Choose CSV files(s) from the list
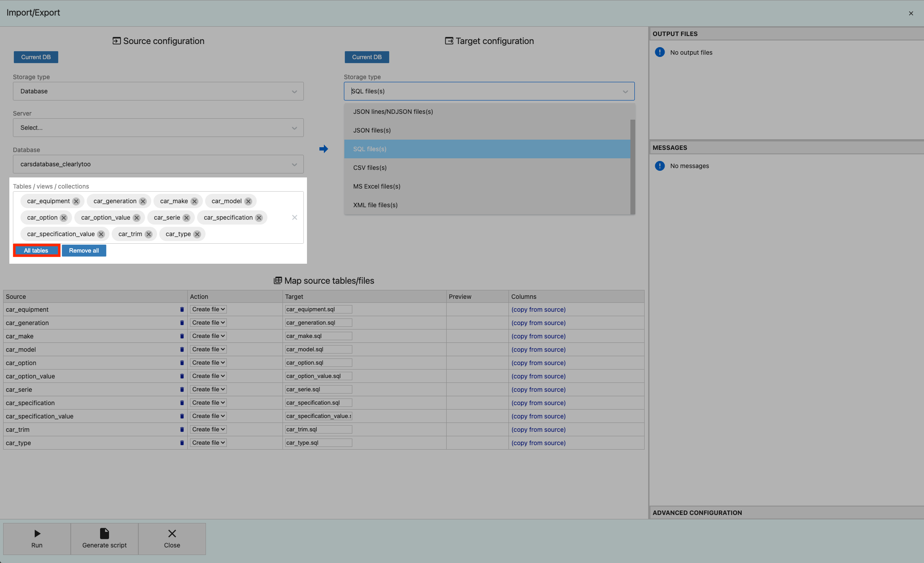 click(x=370, y=168)
